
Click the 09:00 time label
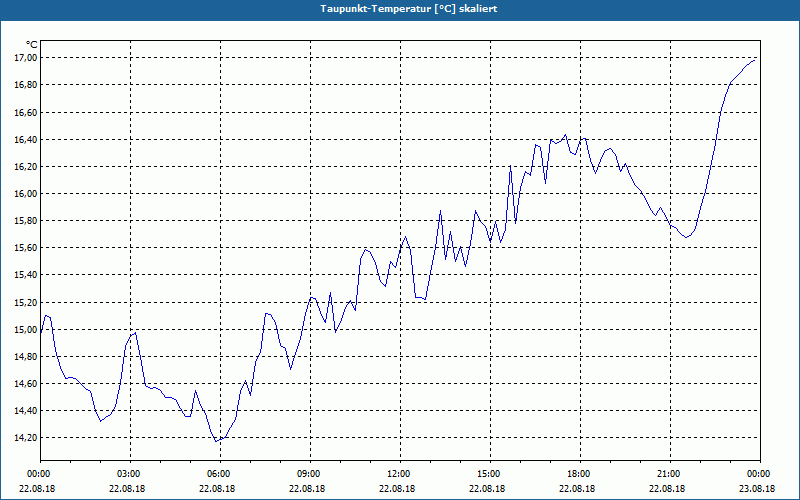(x=310, y=473)
